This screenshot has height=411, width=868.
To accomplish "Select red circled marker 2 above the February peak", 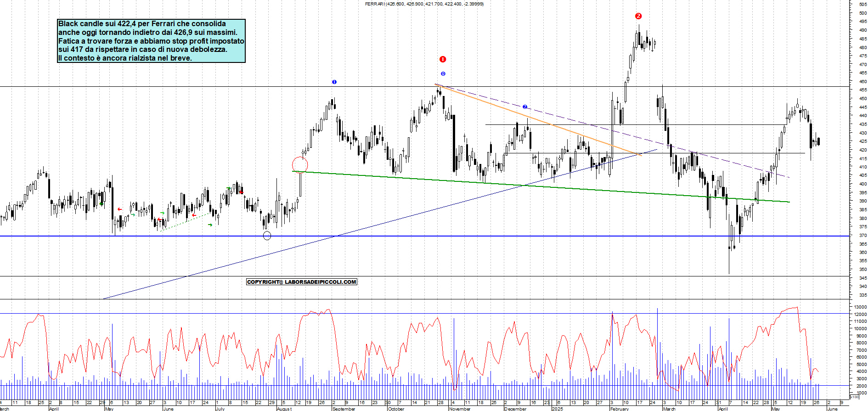I will click(638, 16).
